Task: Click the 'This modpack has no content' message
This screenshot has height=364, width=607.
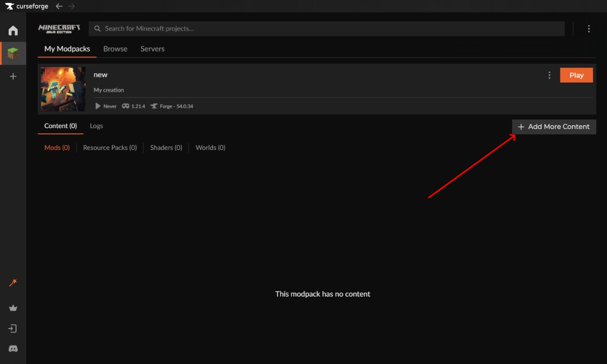Action: 322,294
